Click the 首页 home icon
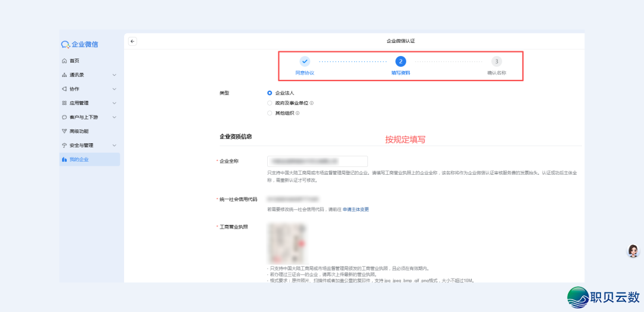 point(64,61)
